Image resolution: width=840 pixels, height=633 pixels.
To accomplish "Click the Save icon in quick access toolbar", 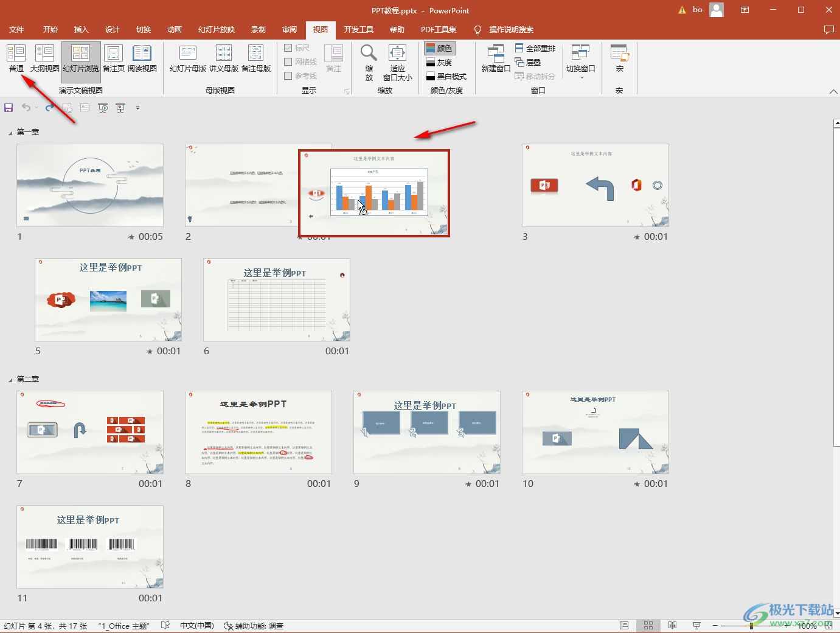I will [9, 108].
